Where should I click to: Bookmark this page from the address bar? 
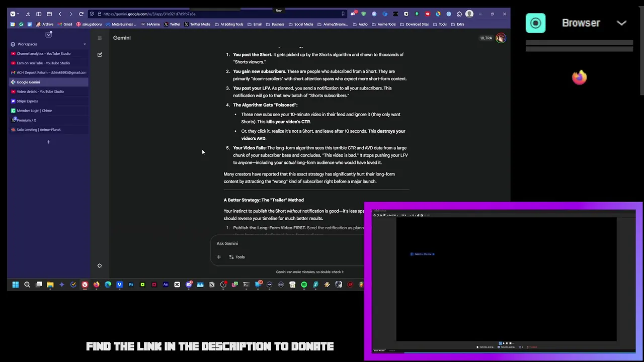(x=343, y=14)
